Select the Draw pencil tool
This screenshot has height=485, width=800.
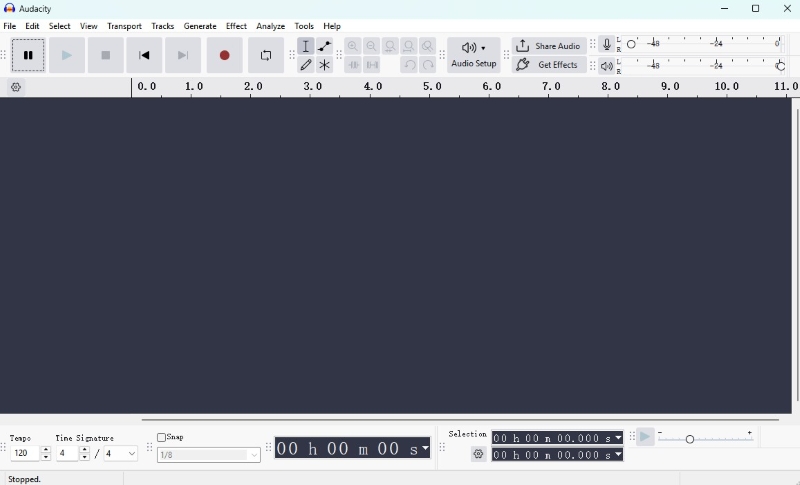(306, 65)
